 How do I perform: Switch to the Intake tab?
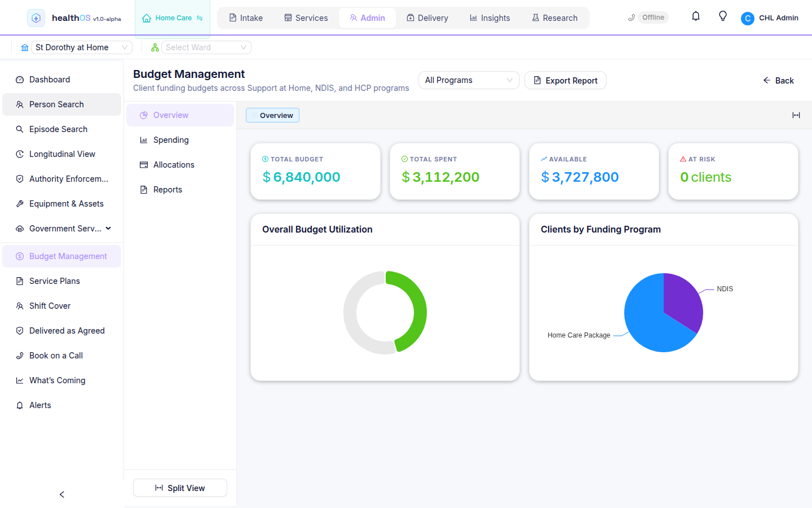tap(246, 18)
